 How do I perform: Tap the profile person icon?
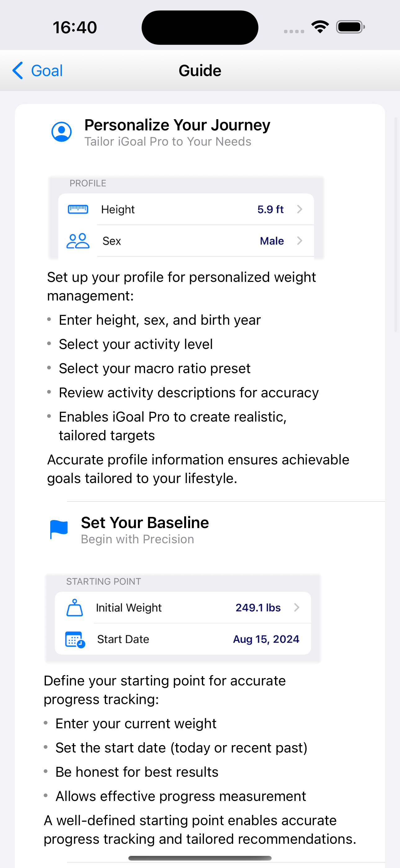pos(62,132)
